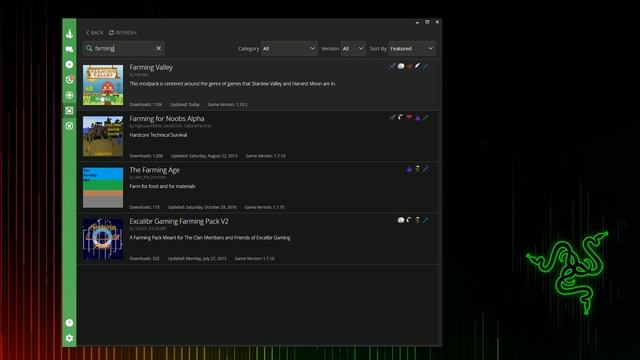Click the purple icon on Farming for Noobs Alpha
The width and height of the screenshot is (640, 360).
click(418, 118)
